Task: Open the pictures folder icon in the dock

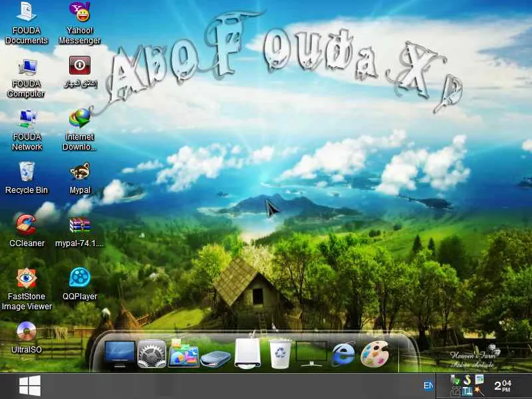Action: point(184,354)
